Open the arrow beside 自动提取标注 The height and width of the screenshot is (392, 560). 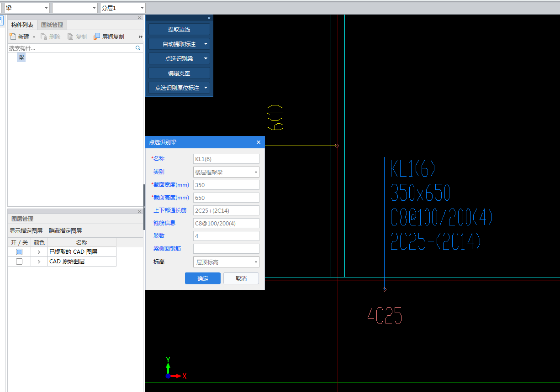click(x=206, y=44)
